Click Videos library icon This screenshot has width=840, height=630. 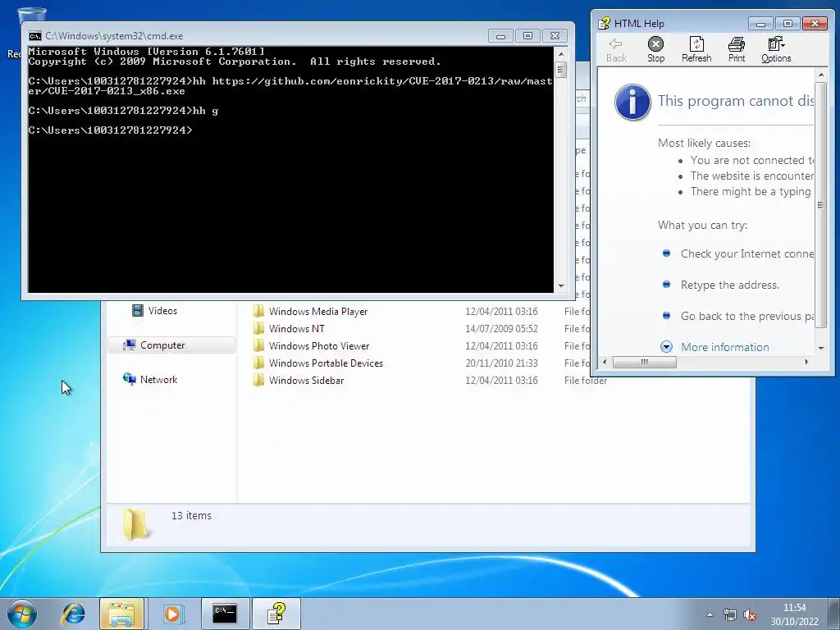138,311
